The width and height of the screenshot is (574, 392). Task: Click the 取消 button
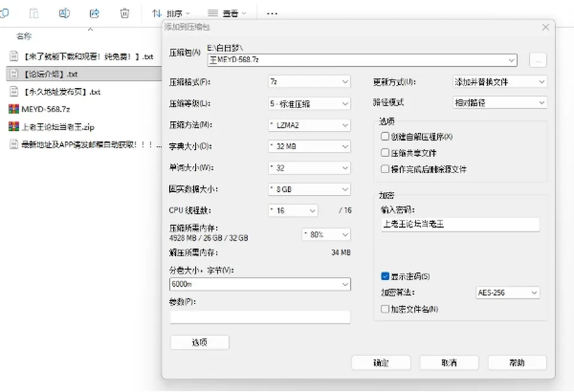point(449,363)
